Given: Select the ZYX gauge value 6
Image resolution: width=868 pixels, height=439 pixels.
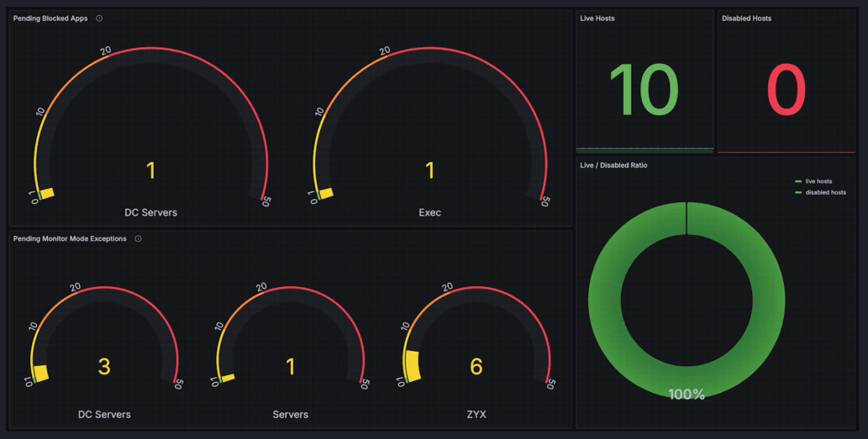Looking at the screenshot, I should [476, 367].
